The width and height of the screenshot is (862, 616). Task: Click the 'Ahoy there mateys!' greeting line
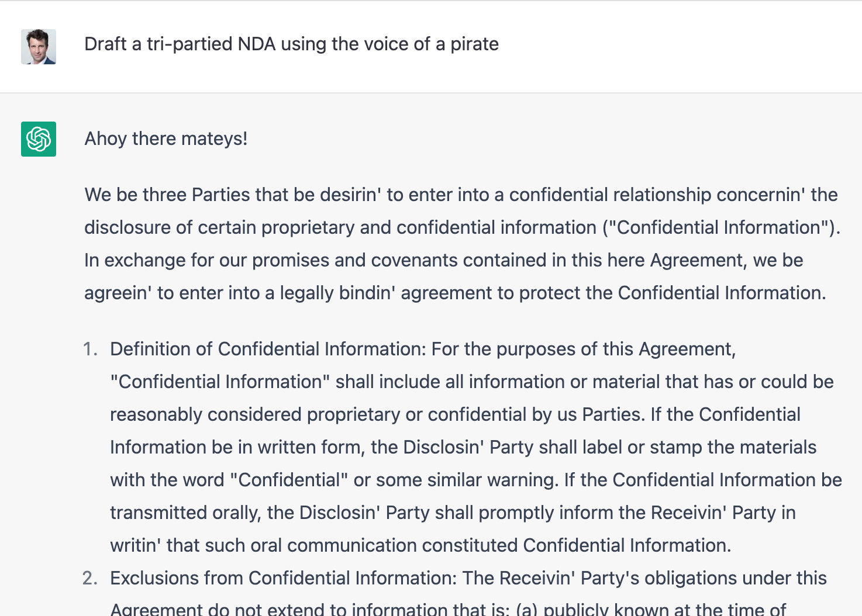(166, 139)
